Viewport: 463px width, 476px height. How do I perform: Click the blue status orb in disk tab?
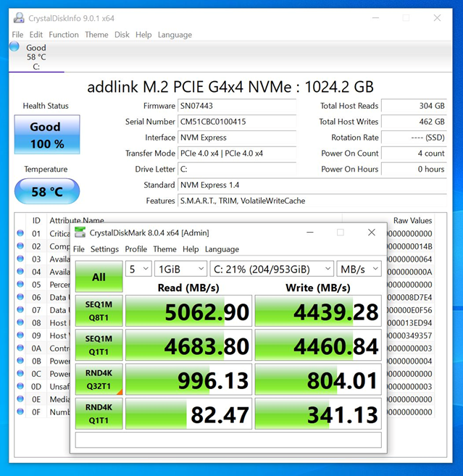click(14, 47)
